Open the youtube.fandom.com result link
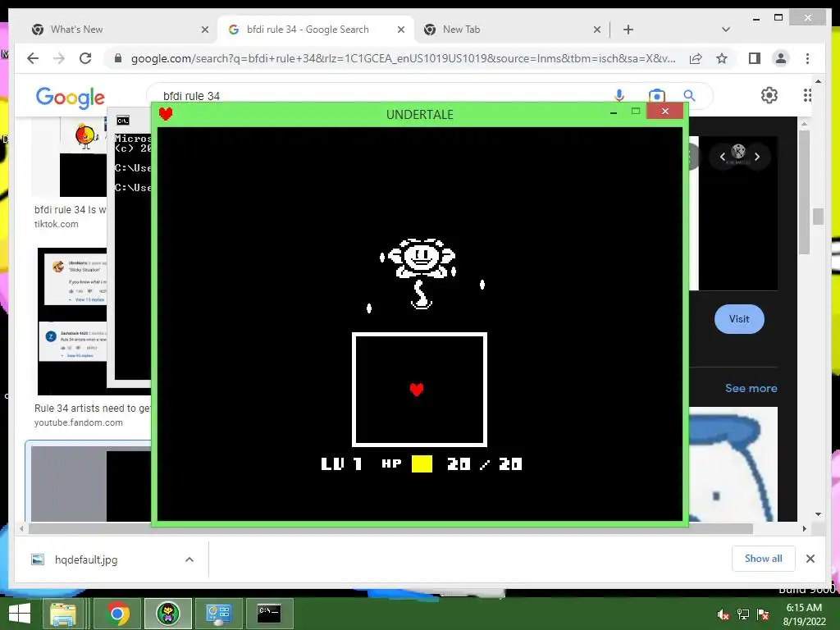The width and height of the screenshot is (840, 630). [x=78, y=422]
